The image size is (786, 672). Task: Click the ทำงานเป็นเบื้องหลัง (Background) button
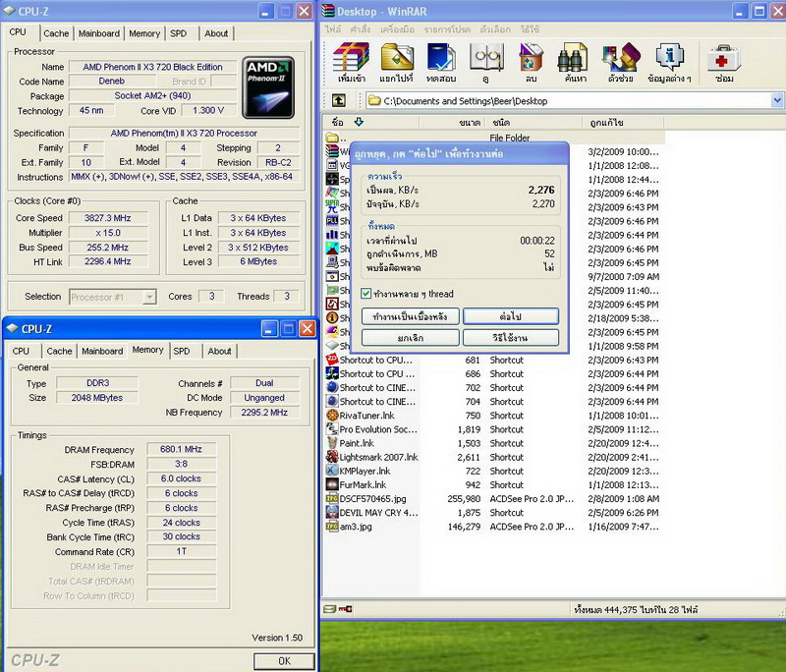point(410,316)
